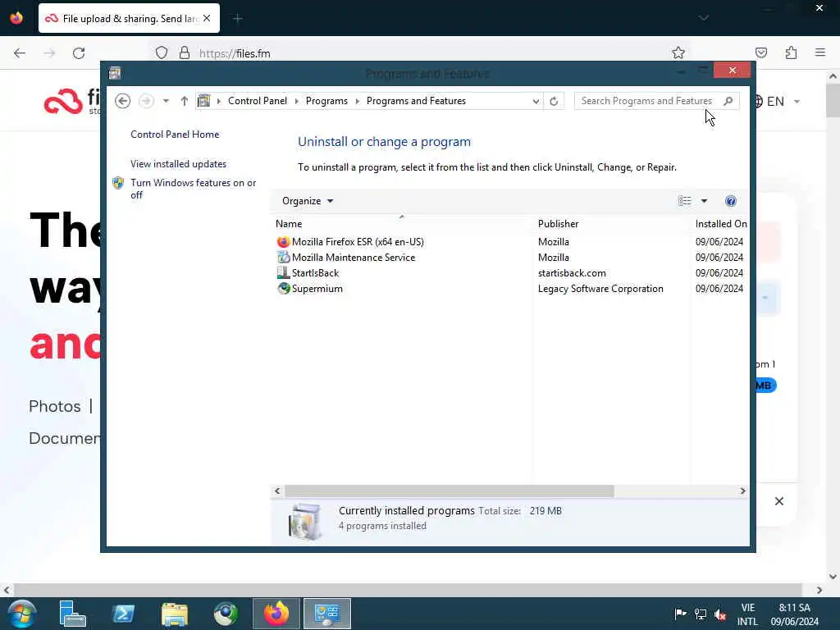The height and width of the screenshot is (630, 840).
Task: Open Control Panel Home link
Action: coord(175,135)
